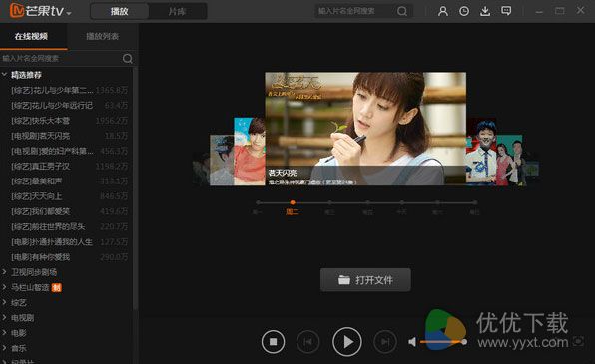The image size is (595, 364).
Task: Click the top bar search magnifier icon
Action: [x=402, y=11]
